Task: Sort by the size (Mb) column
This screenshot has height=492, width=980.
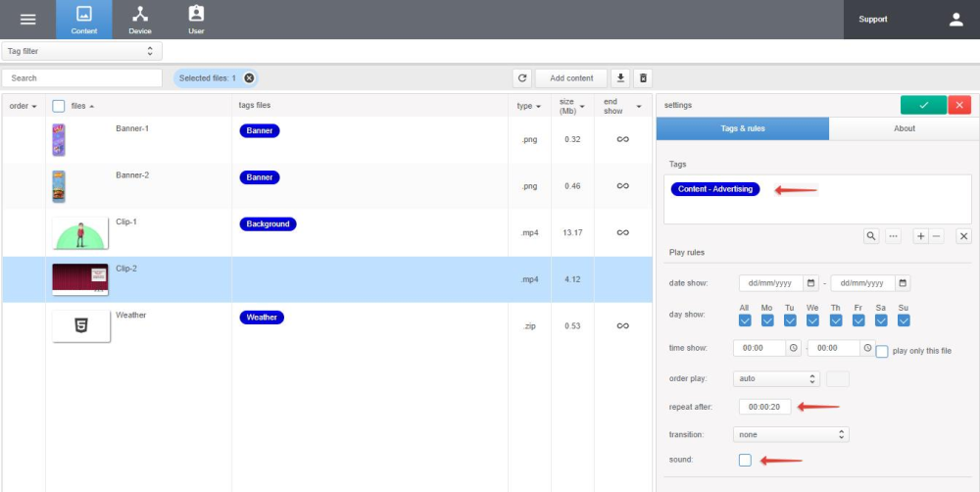Action: tap(572, 106)
